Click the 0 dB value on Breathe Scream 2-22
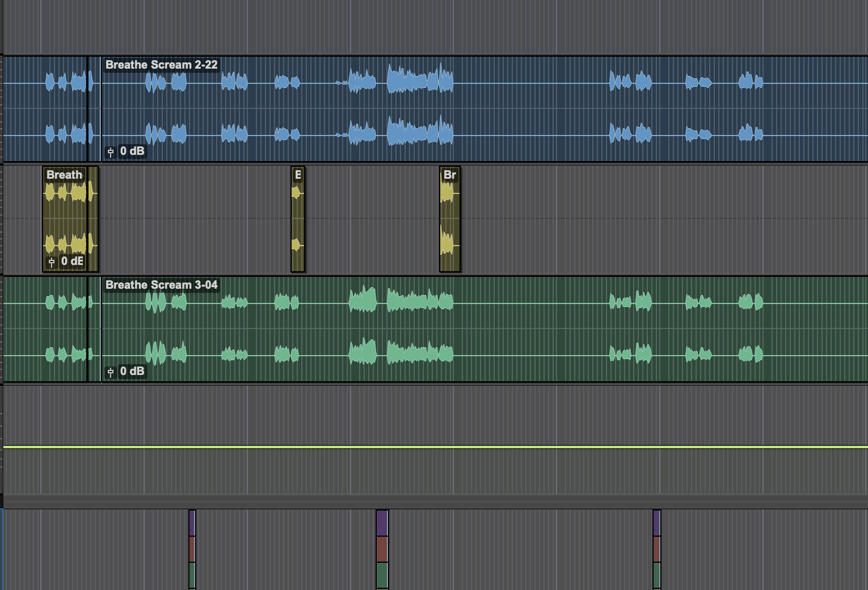Image resolution: width=868 pixels, height=590 pixels. click(x=132, y=151)
